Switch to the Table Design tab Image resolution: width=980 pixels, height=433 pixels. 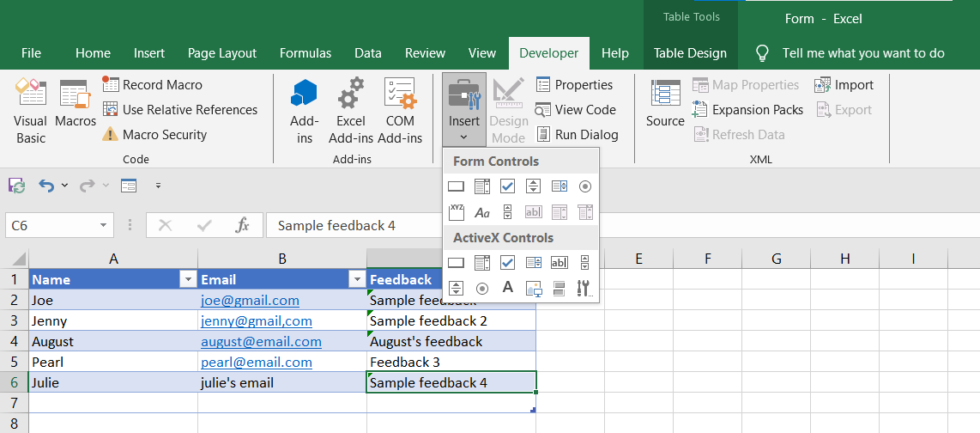pyautogui.click(x=691, y=53)
